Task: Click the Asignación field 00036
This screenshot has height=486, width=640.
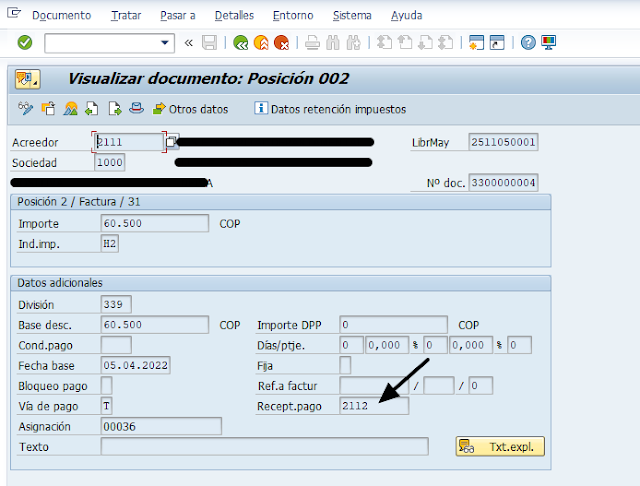Action: pyautogui.click(x=161, y=426)
